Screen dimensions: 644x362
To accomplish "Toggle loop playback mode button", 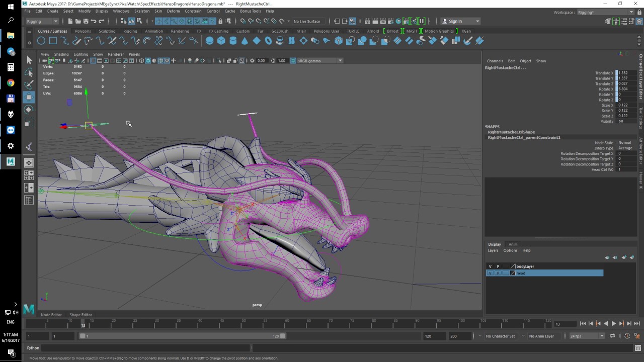I will (612, 336).
